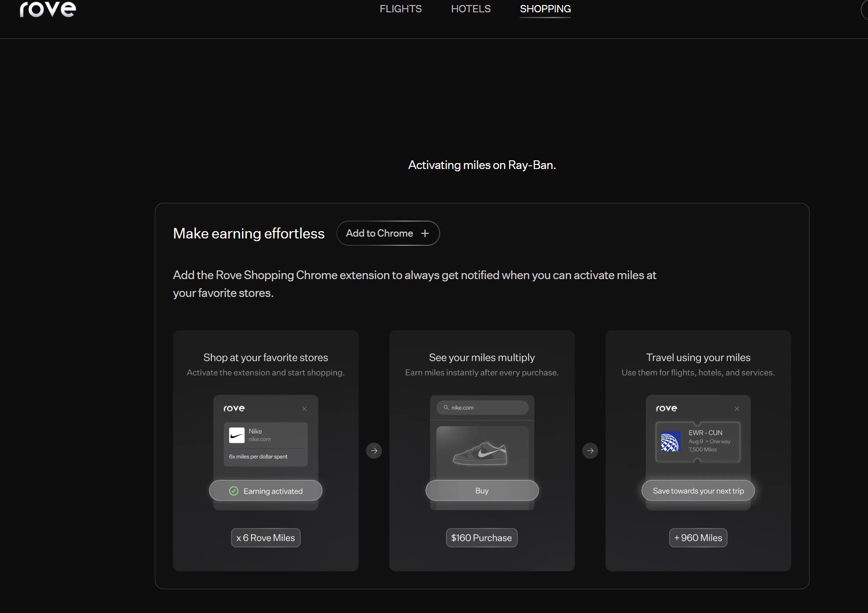Click the 'Make earning effortless' heading
868x613 pixels.
pos(249,233)
